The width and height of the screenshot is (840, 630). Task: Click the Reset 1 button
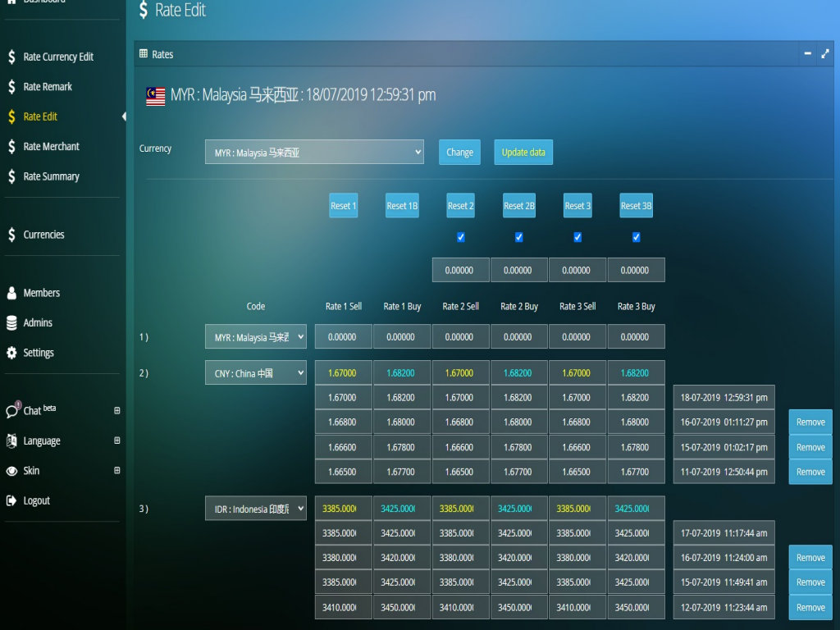343,206
